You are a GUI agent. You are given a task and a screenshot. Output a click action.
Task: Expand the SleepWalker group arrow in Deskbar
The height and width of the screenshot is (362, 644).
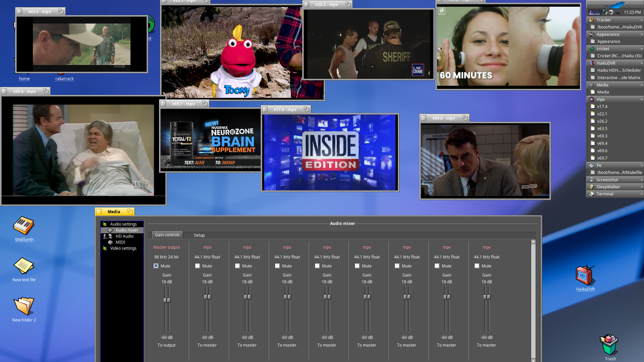[x=641, y=187]
